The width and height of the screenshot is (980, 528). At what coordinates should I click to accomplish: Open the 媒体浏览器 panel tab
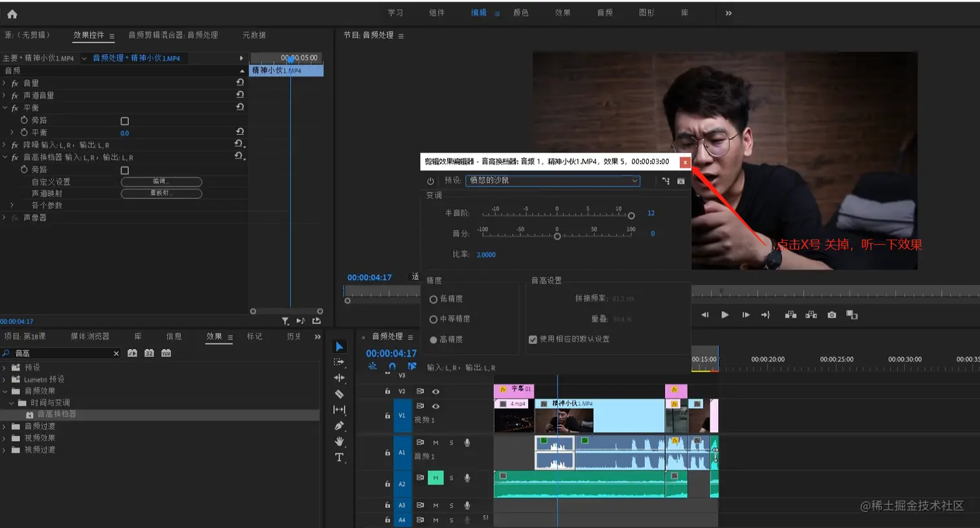click(x=90, y=336)
